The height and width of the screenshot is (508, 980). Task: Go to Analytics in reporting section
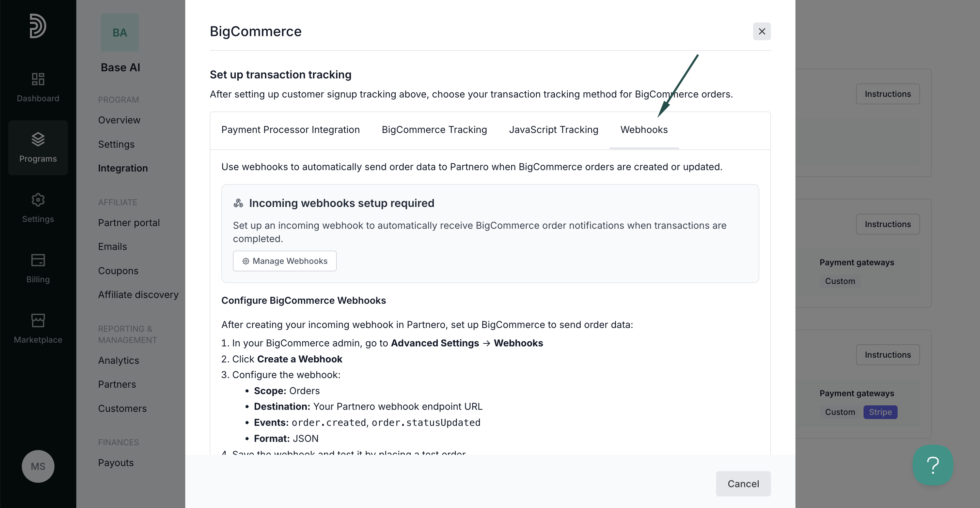[x=119, y=360]
